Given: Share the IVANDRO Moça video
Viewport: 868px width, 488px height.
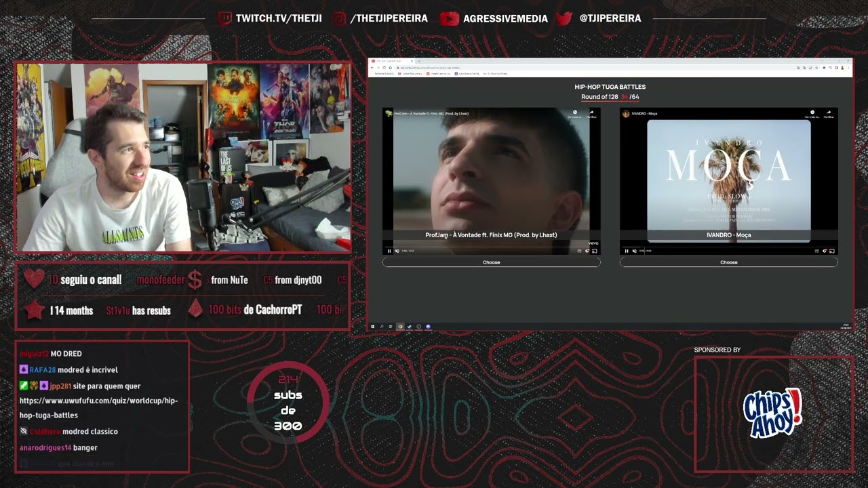Looking at the screenshot, I should tap(829, 113).
